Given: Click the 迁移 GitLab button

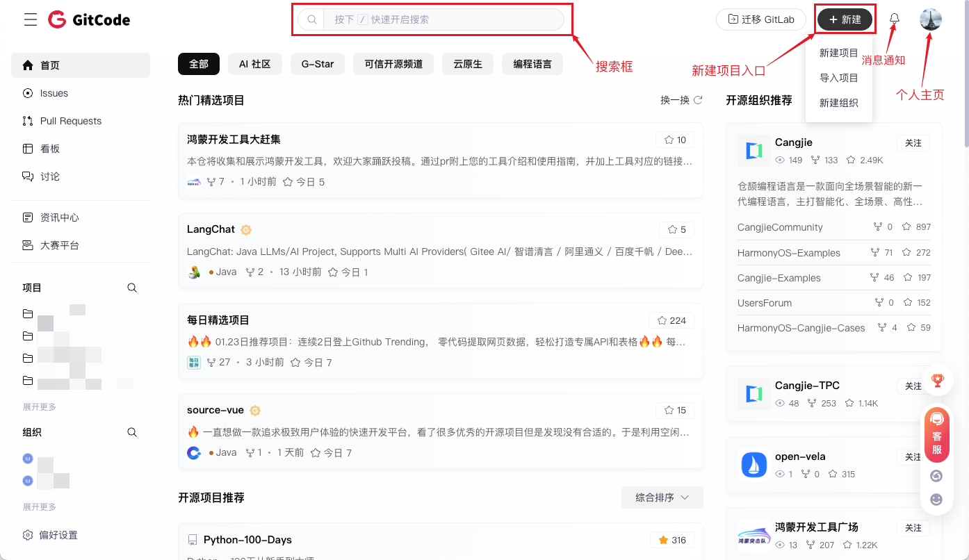Looking at the screenshot, I should pos(760,19).
